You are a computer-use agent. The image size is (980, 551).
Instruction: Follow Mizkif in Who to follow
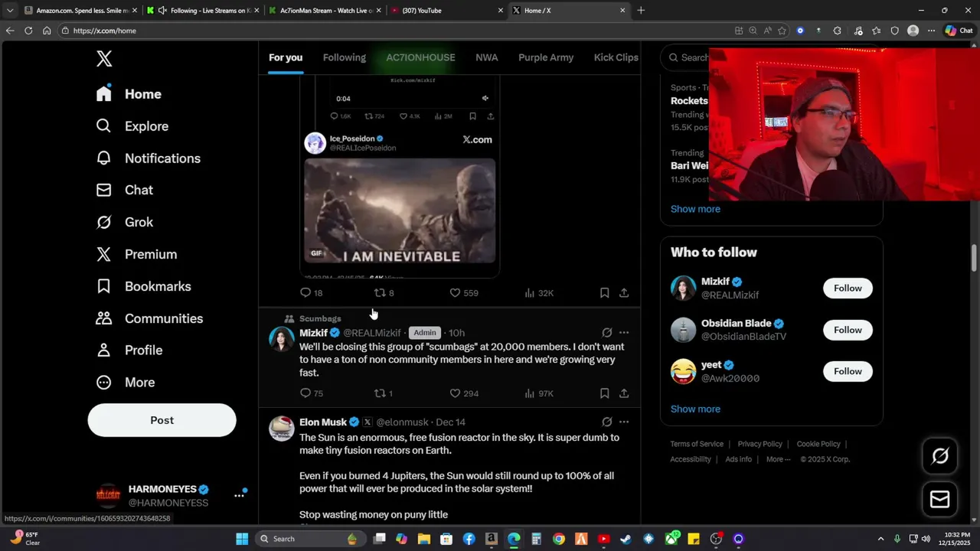click(848, 289)
